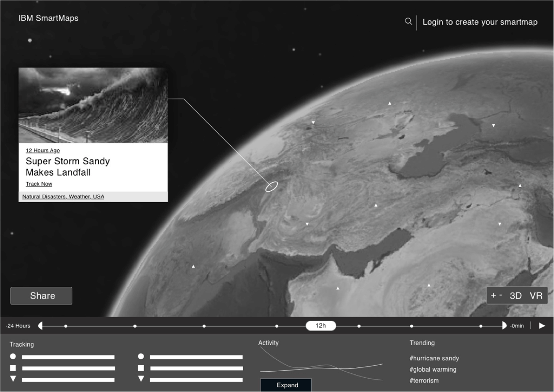Switch the globe to 3D view
The width and height of the screenshot is (554, 392).
pyautogui.click(x=515, y=296)
